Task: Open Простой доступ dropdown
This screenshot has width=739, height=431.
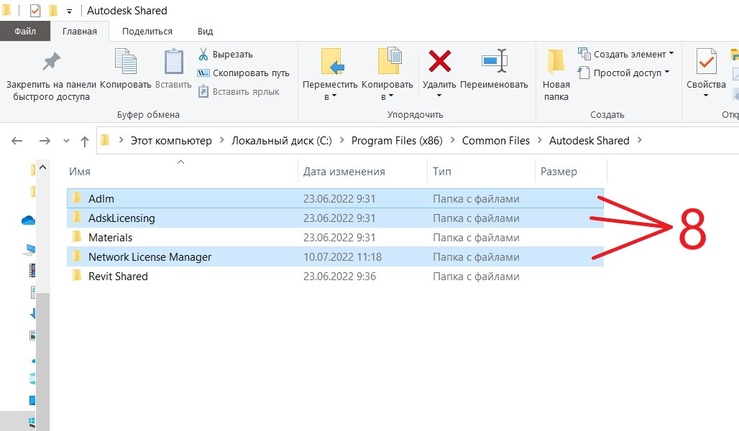Action: click(x=624, y=73)
